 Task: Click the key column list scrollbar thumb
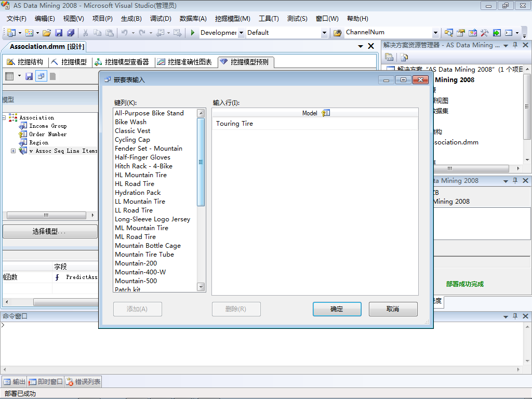(x=201, y=162)
